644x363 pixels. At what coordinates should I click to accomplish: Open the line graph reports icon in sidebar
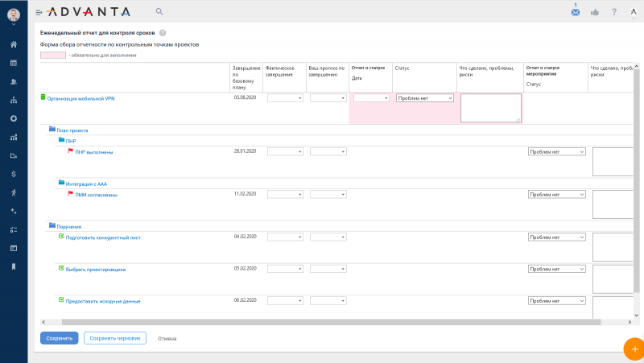(14, 155)
